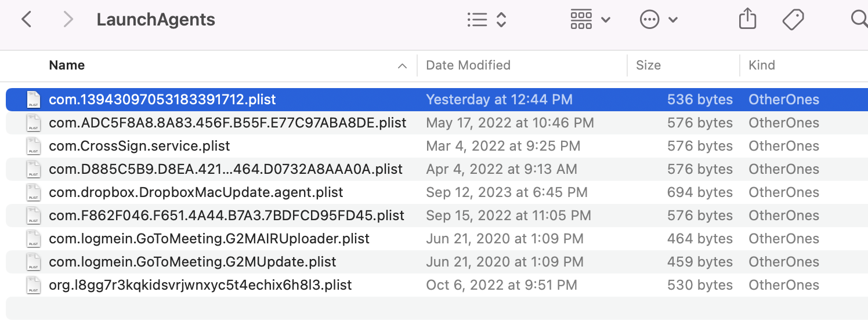Select com.logmein.GoToMeeting.G2MUpdate.plist file
This screenshot has width=868, height=321.
pyautogui.click(x=192, y=262)
